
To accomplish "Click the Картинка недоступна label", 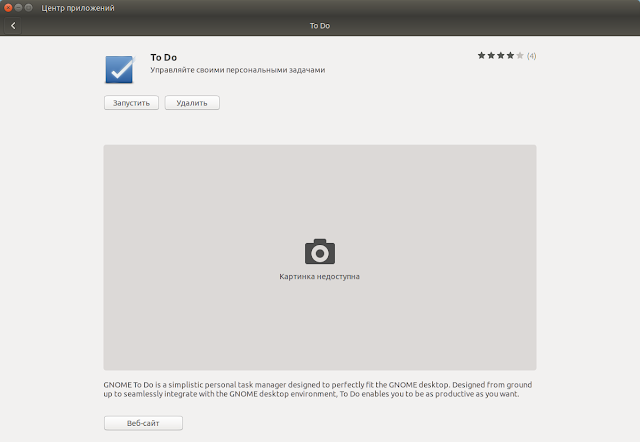I will coord(320,277).
